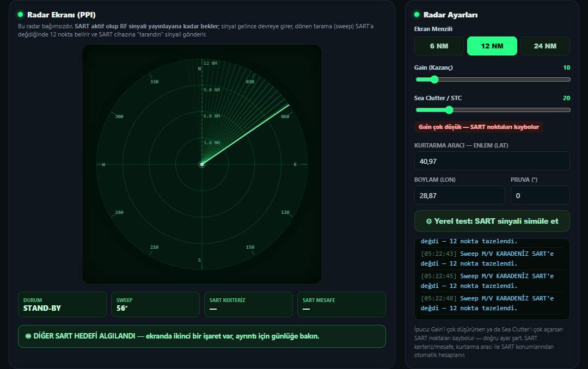Click the ENLEM (LAT) input field
The height and width of the screenshot is (369, 588).
[x=492, y=161]
